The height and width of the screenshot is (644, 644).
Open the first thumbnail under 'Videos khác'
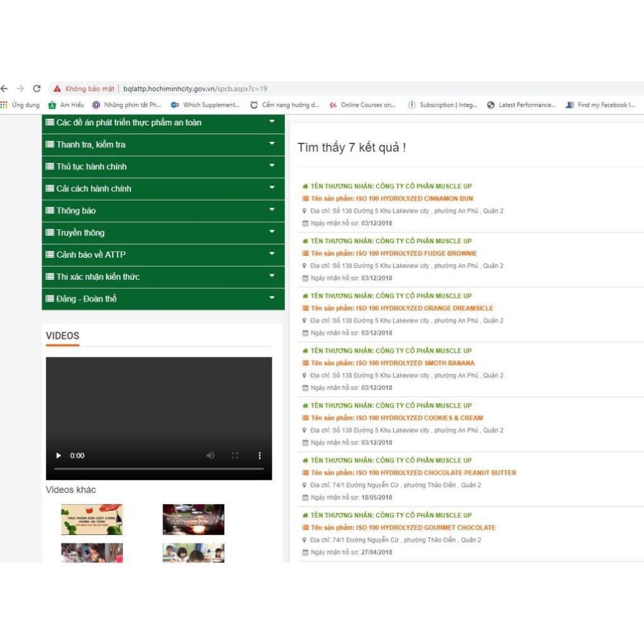92,519
